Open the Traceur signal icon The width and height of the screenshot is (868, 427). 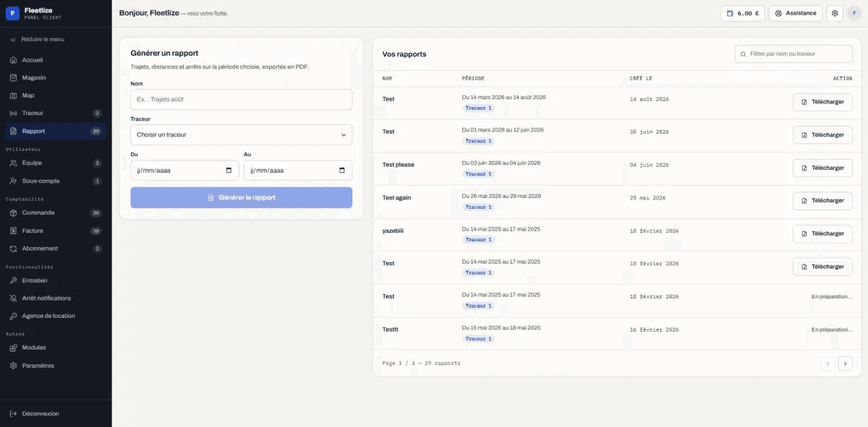[13, 113]
